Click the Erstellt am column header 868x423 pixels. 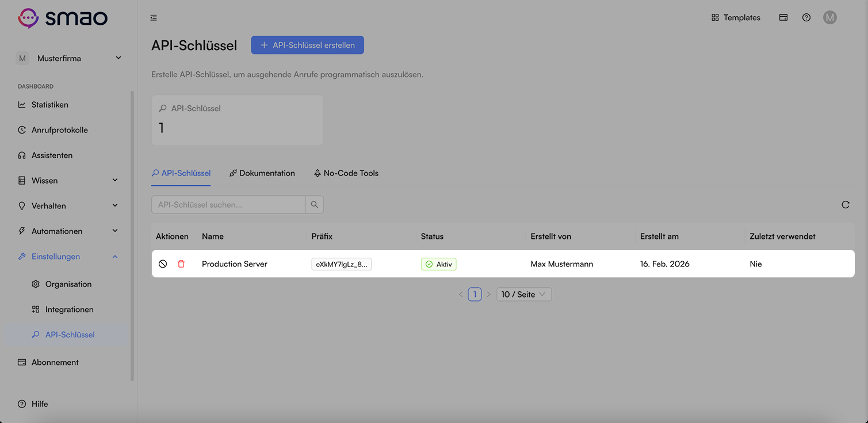click(x=660, y=237)
